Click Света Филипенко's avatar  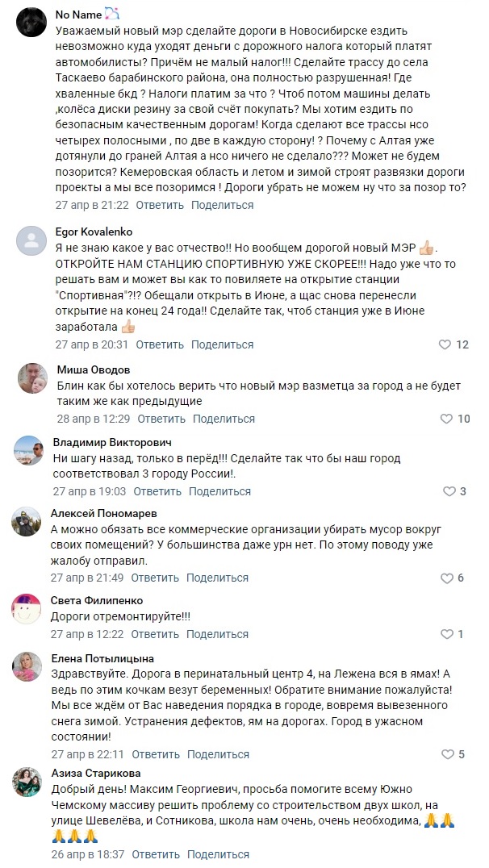27,609
